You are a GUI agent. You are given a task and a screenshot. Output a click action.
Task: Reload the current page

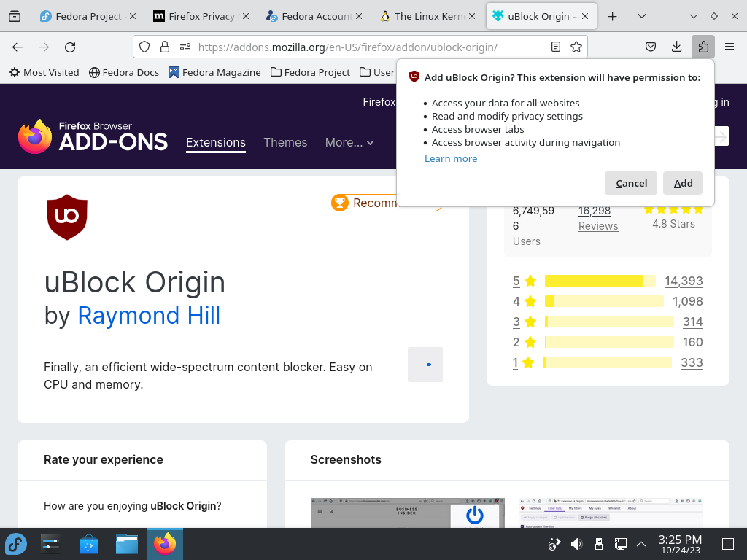coord(70,47)
